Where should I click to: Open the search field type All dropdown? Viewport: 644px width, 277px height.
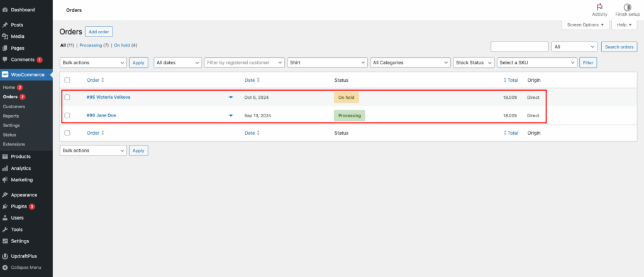[x=574, y=47]
